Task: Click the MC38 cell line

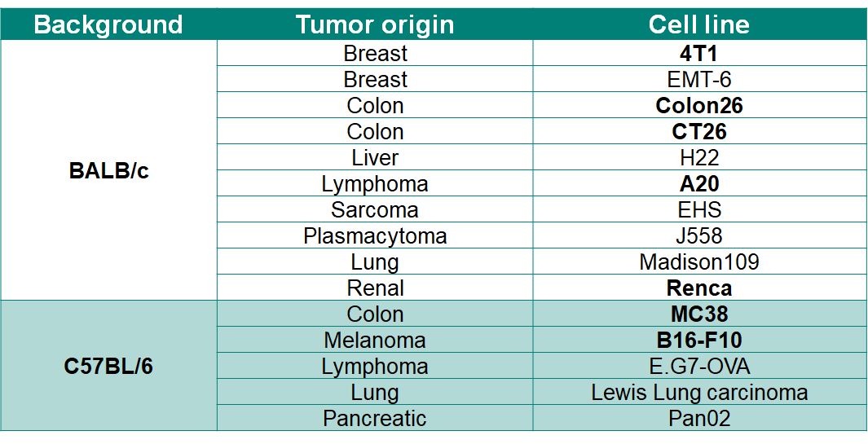Action: pyautogui.click(x=698, y=314)
